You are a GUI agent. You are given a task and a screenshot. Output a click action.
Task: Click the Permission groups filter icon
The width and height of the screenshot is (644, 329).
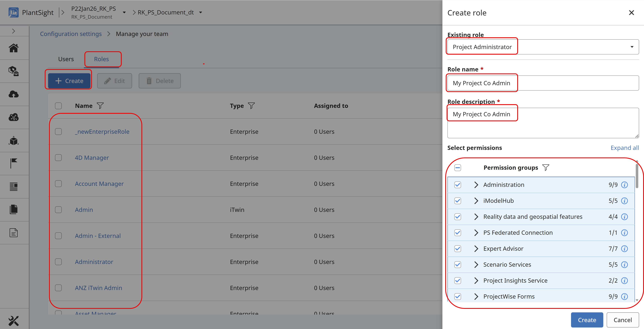(x=546, y=168)
